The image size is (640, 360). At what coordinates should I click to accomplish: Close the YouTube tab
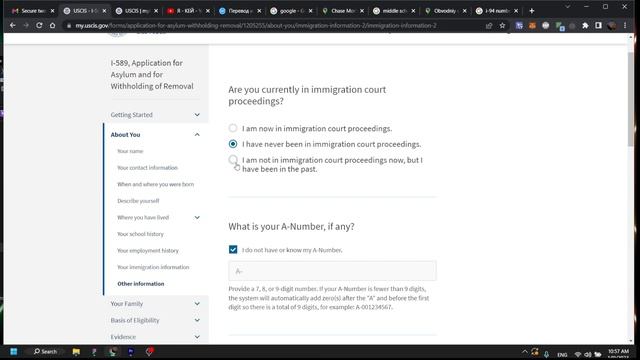coord(207,11)
